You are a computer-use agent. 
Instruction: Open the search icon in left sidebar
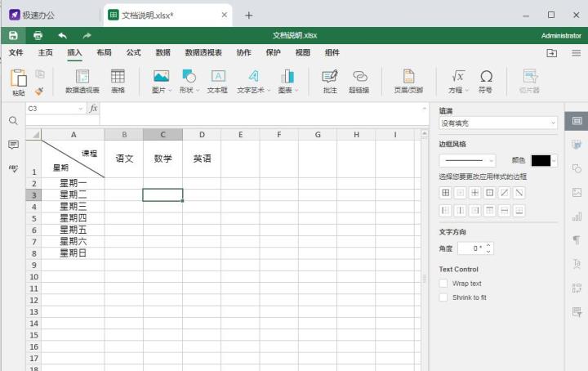(x=13, y=121)
